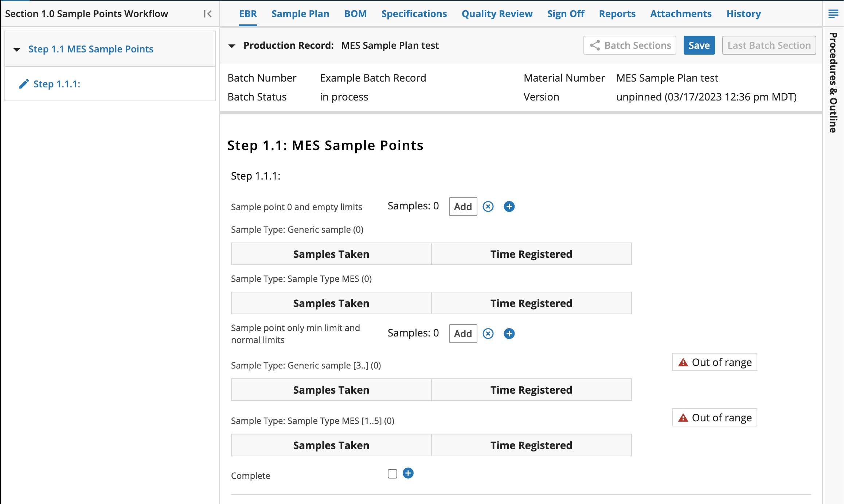The width and height of the screenshot is (844, 504).
Task: Click Time Registered header under Sample Type MES [1..5]
Action: [531, 445]
